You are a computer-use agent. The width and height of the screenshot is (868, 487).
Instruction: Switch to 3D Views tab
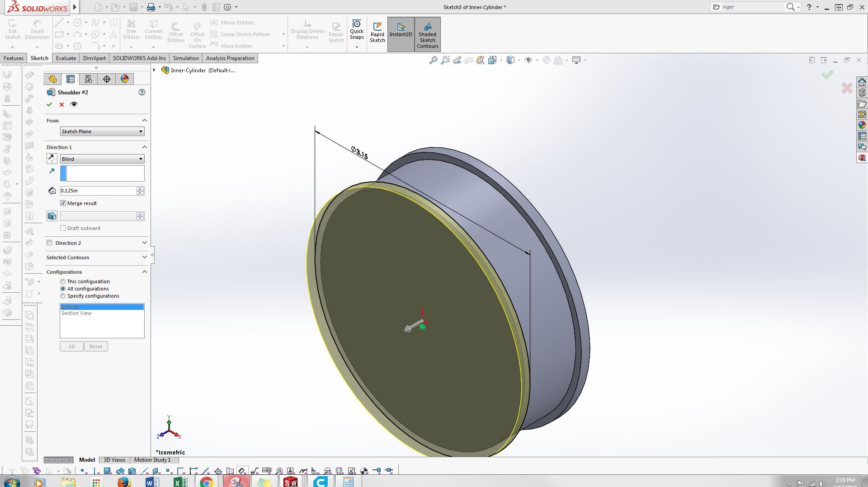114,460
